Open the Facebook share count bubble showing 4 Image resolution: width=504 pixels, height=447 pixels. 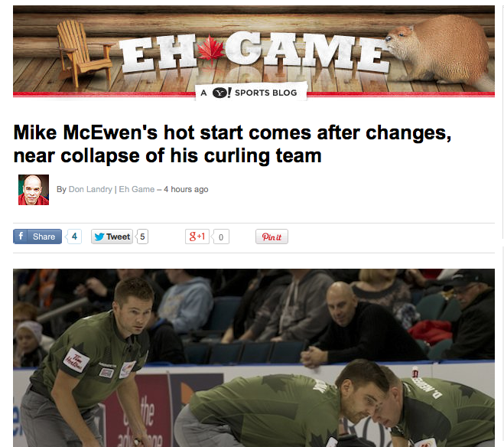74,237
